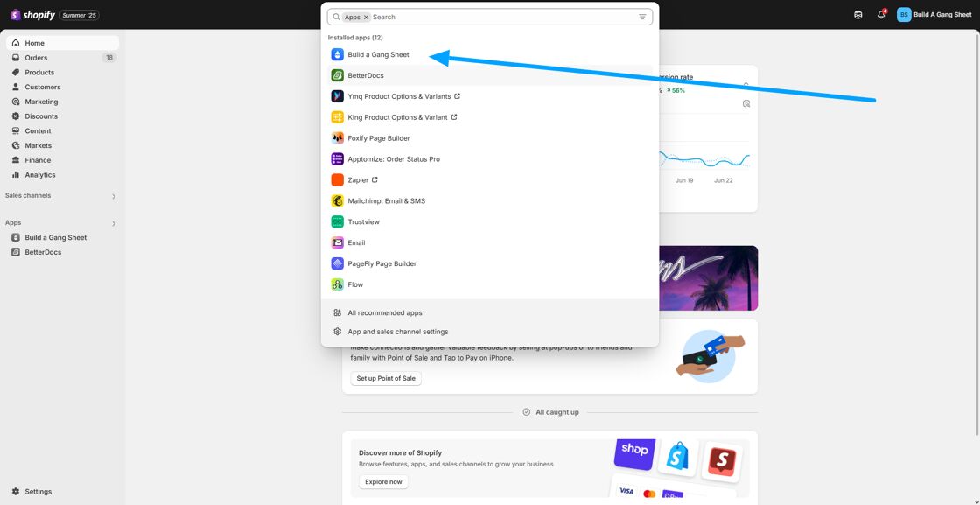Open Build A Gang Sheet account menu
Image resolution: width=980 pixels, height=505 pixels.
click(x=934, y=14)
